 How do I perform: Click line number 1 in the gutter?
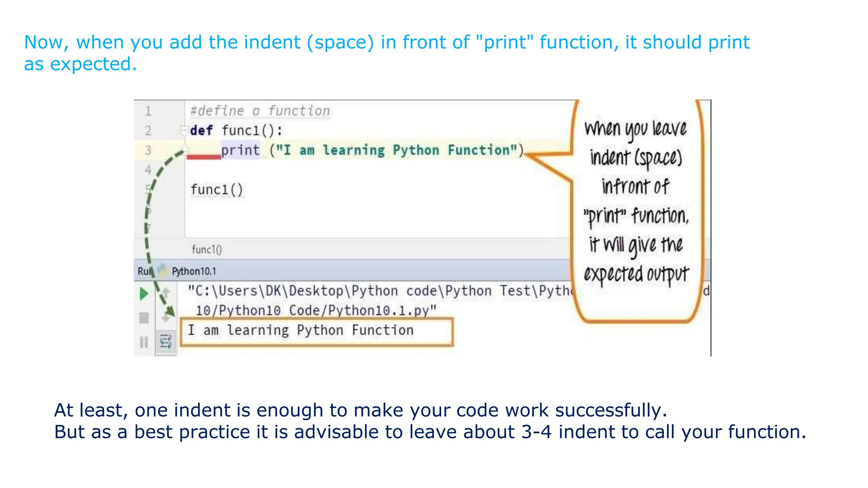[x=148, y=111]
